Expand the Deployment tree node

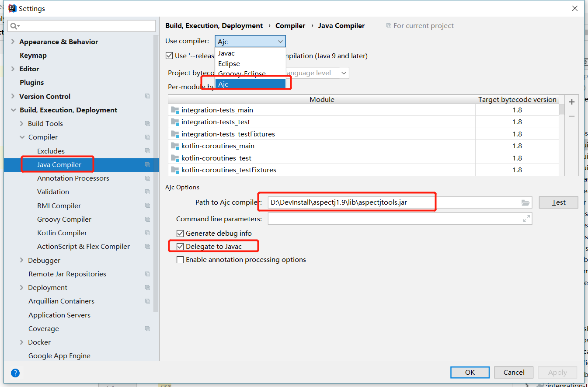(22, 288)
